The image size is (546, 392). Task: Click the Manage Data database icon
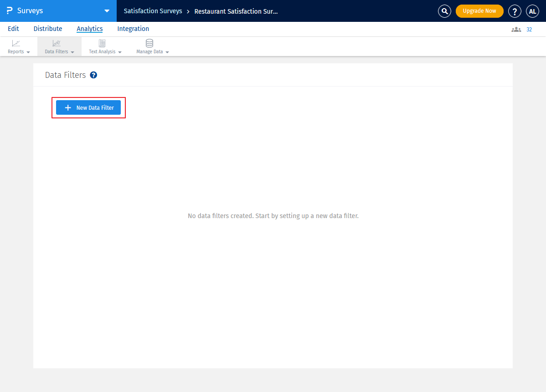click(149, 43)
